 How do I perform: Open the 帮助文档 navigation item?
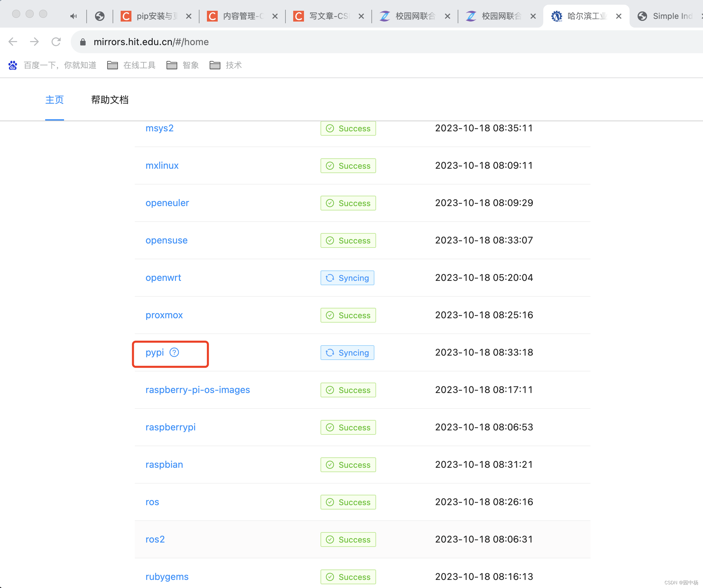pos(110,100)
